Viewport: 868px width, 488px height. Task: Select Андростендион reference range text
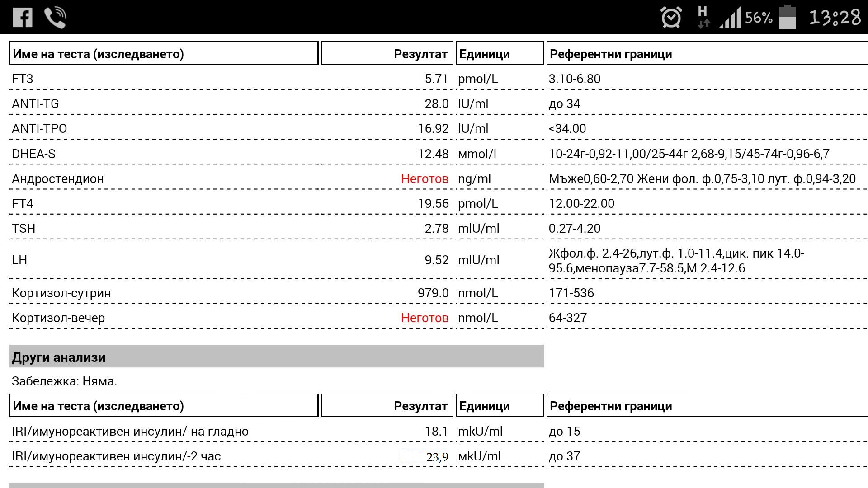[702, 179]
